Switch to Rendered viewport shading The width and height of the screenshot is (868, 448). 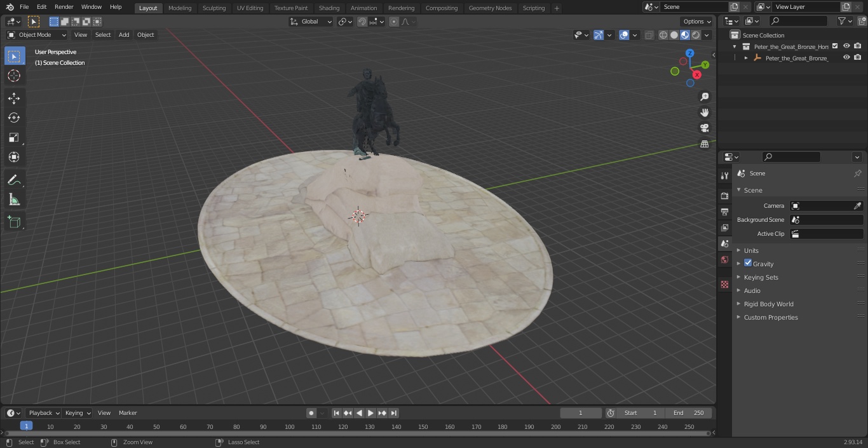[696, 35]
